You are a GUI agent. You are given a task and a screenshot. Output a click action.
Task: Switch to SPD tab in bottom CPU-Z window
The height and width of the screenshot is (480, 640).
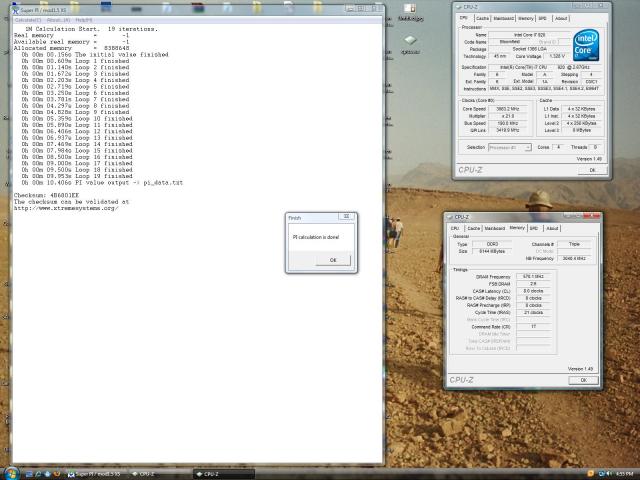(534, 228)
